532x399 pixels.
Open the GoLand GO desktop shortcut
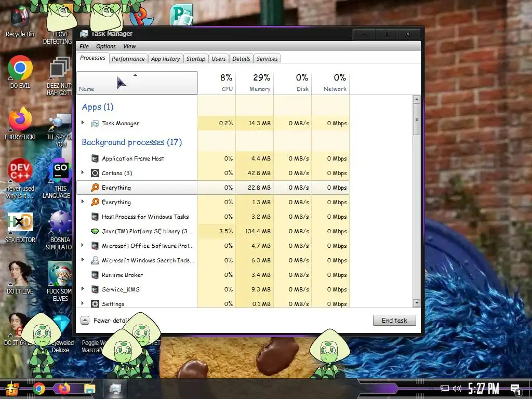60,171
